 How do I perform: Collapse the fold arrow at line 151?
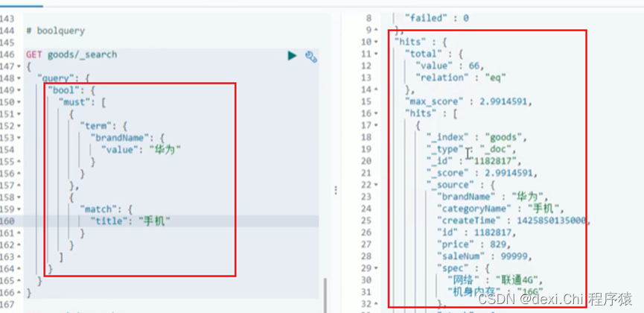click(19, 114)
